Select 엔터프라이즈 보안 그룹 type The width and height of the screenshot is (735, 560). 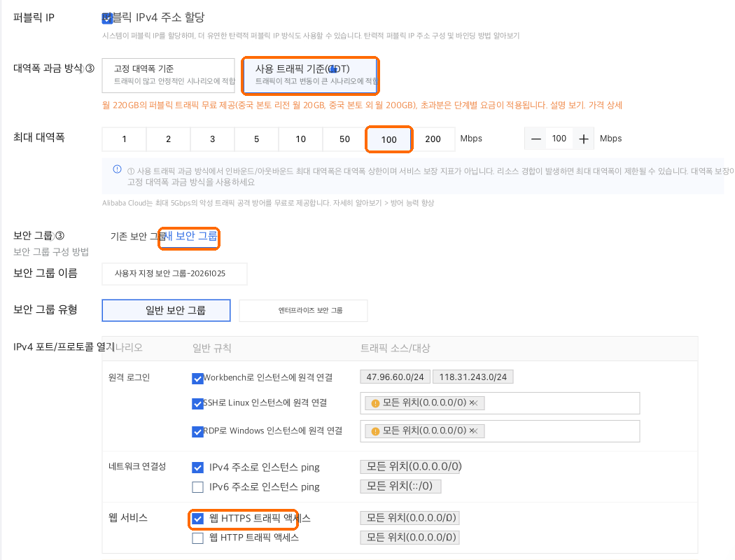click(303, 310)
